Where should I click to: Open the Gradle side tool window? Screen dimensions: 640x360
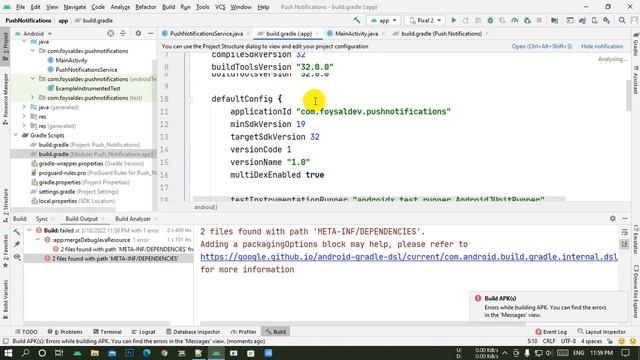[x=636, y=45]
